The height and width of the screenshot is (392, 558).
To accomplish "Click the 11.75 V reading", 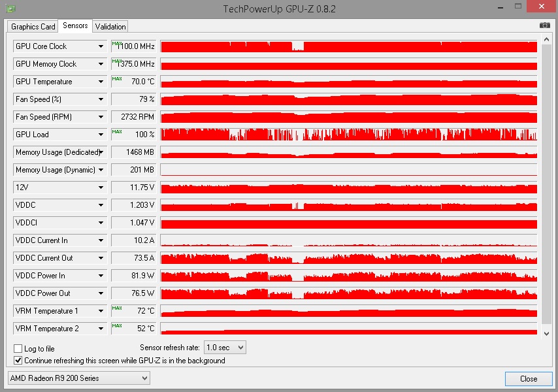I will coord(134,188).
